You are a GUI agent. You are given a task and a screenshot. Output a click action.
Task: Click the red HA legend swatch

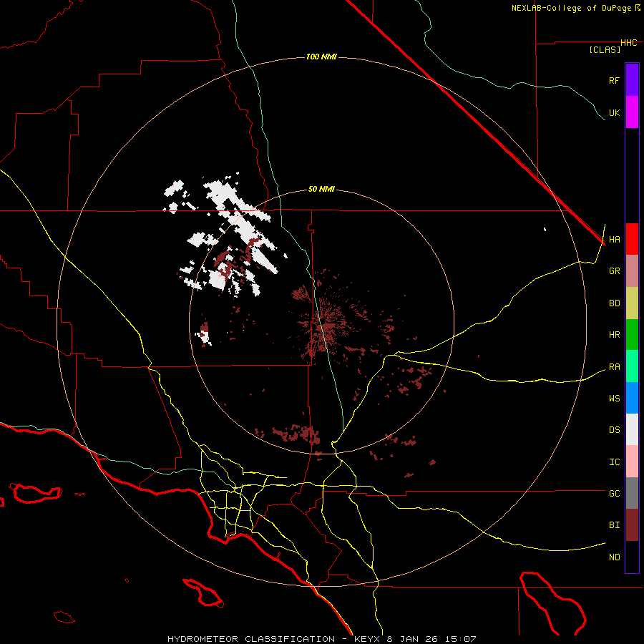(x=632, y=239)
